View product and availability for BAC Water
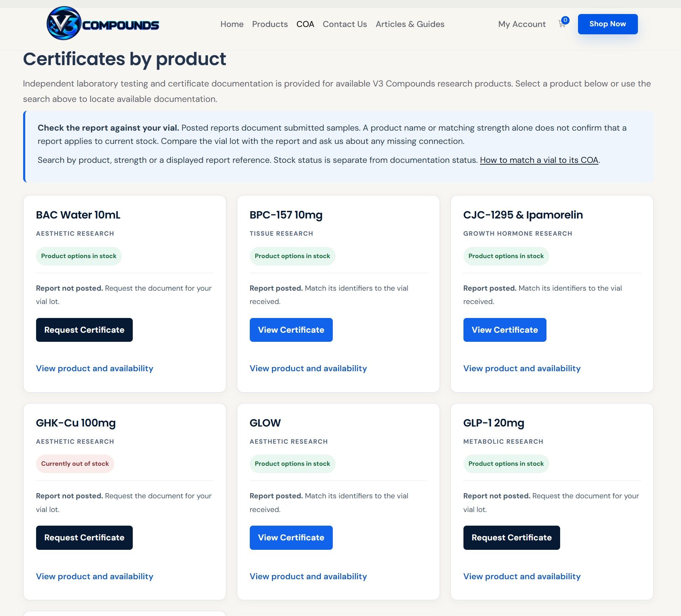Screen dimensions: 681x616 point(95,368)
